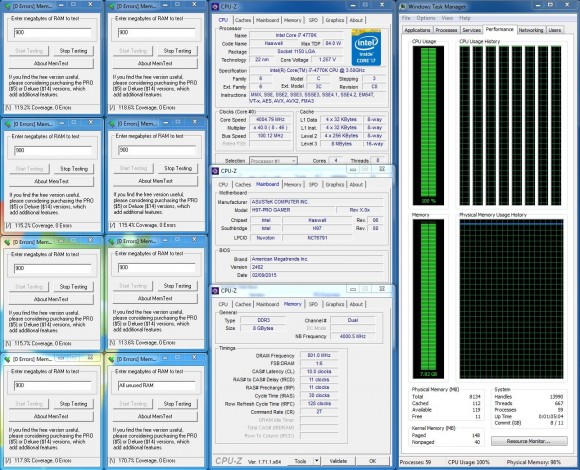Stop Testing in the 119.2% Coverage MemTest

click(x=73, y=51)
